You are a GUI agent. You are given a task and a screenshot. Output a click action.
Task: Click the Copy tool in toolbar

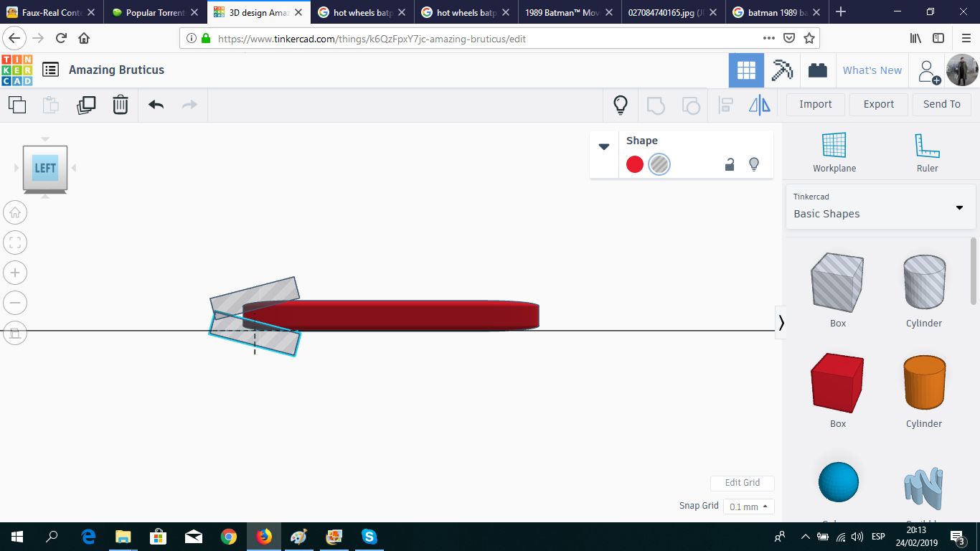[x=17, y=105]
